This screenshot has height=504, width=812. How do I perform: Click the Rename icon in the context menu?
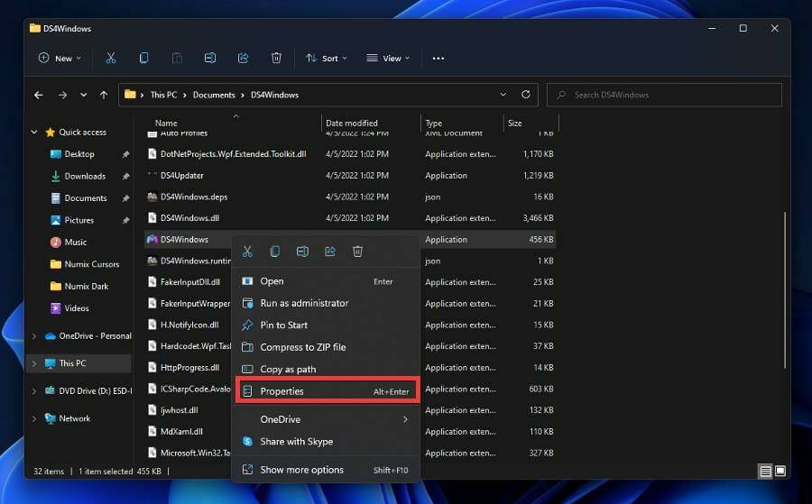tap(302, 252)
